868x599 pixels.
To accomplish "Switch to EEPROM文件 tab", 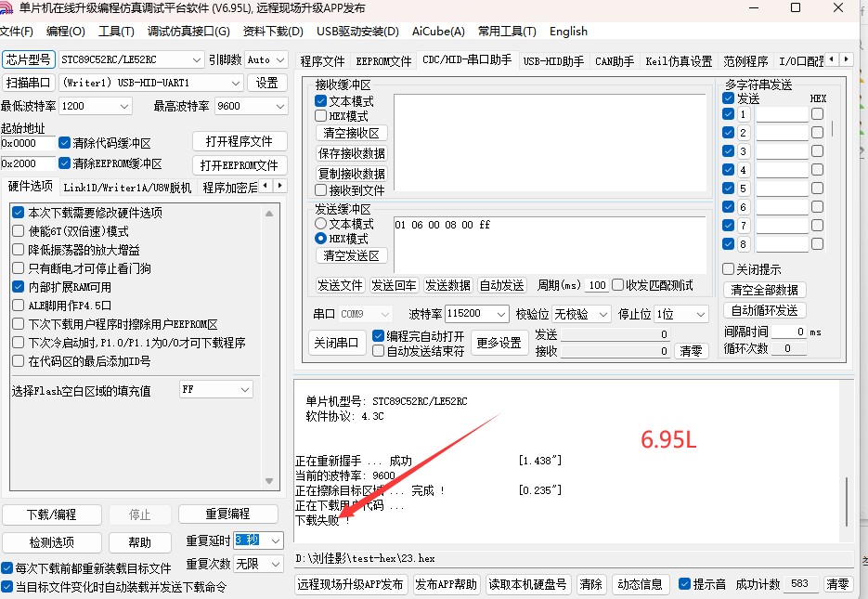I will tap(383, 61).
